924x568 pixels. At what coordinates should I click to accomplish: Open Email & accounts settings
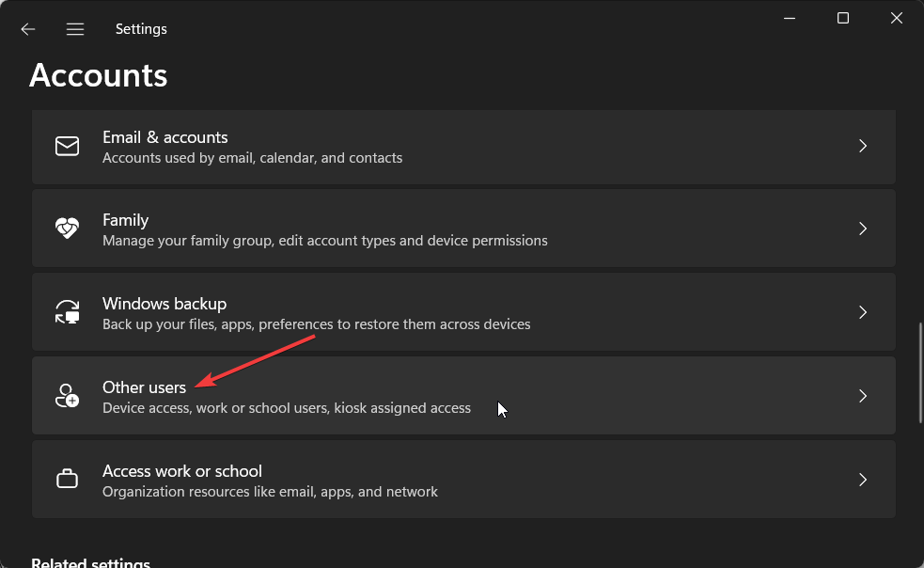tap(463, 147)
